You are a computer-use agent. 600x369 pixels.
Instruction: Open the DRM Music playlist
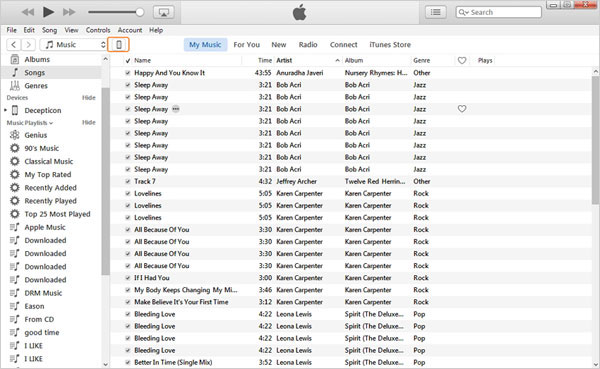[43, 293]
